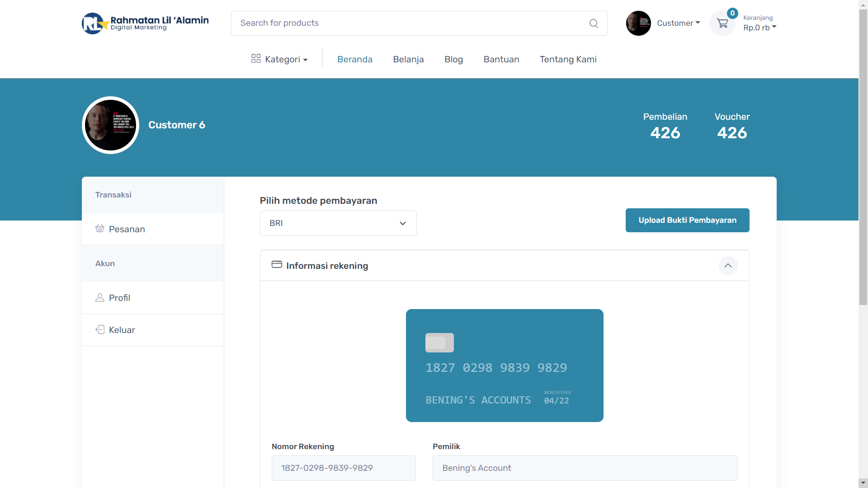The height and width of the screenshot is (488, 868).
Task: Click the Keluar logout icon
Action: pyautogui.click(x=100, y=330)
